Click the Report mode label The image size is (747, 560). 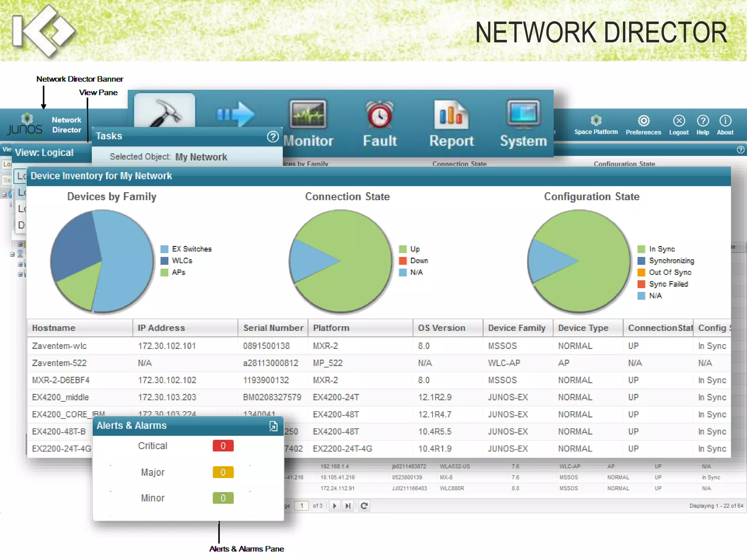click(451, 141)
